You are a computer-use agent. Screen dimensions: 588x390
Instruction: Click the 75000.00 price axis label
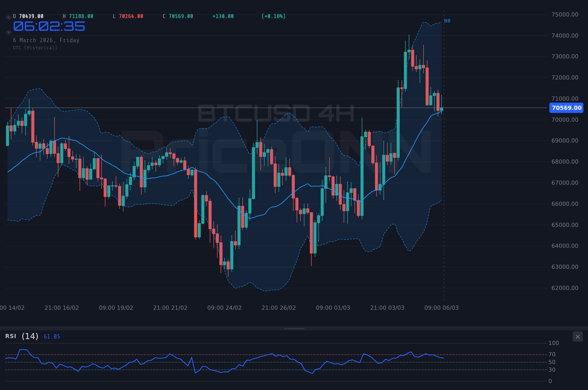tap(565, 14)
